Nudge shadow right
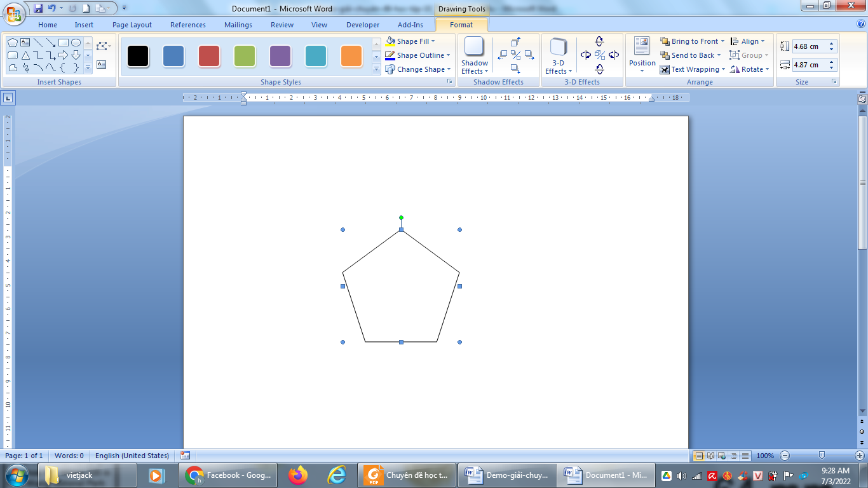 pos(529,55)
